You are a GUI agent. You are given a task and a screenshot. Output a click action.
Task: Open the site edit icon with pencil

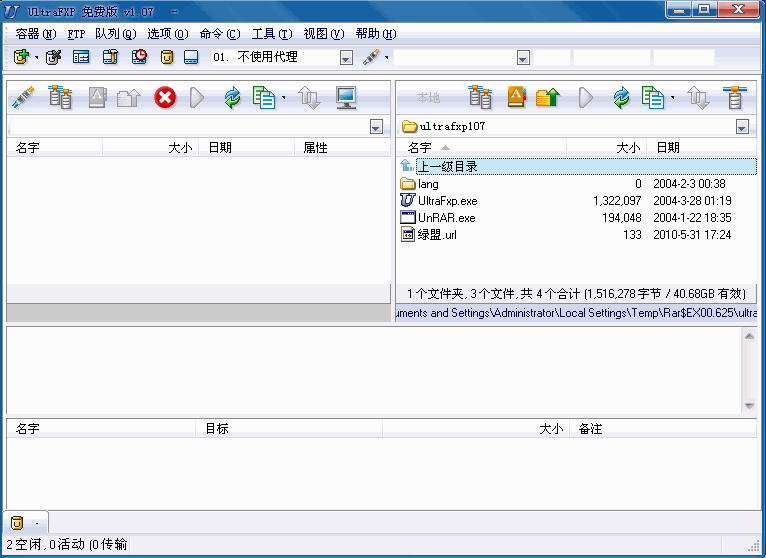pos(53,57)
